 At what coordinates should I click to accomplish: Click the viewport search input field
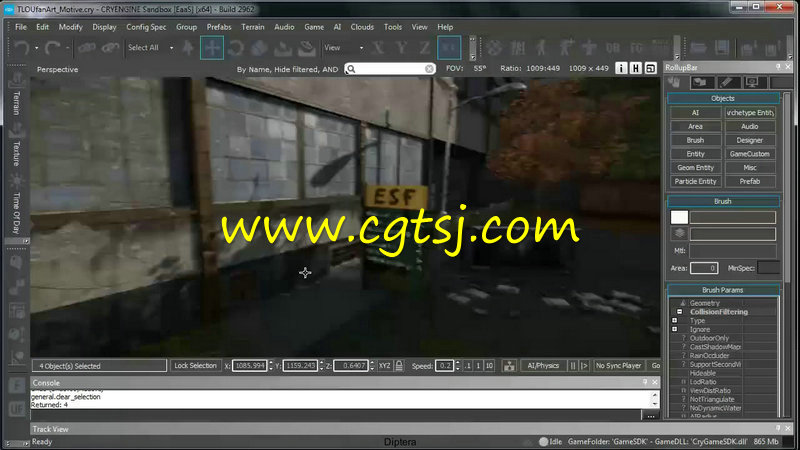click(390, 68)
